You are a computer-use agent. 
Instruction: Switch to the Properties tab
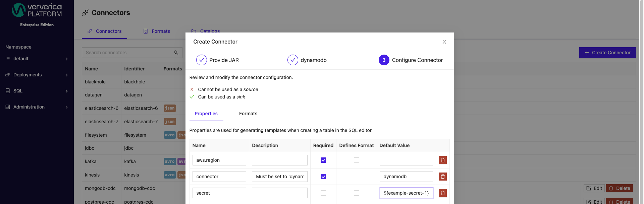[x=206, y=114]
